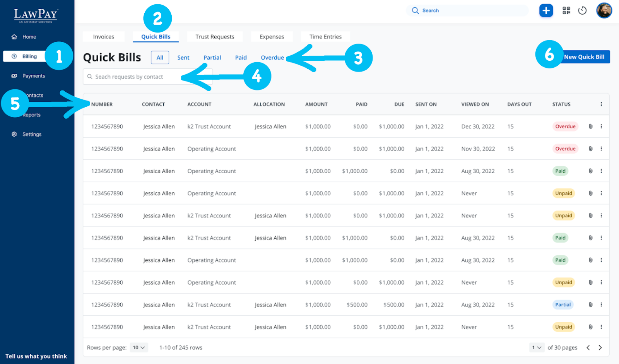This screenshot has height=364, width=619.
Task: Click the Tell us what you think link
Action: pyautogui.click(x=36, y=356)
